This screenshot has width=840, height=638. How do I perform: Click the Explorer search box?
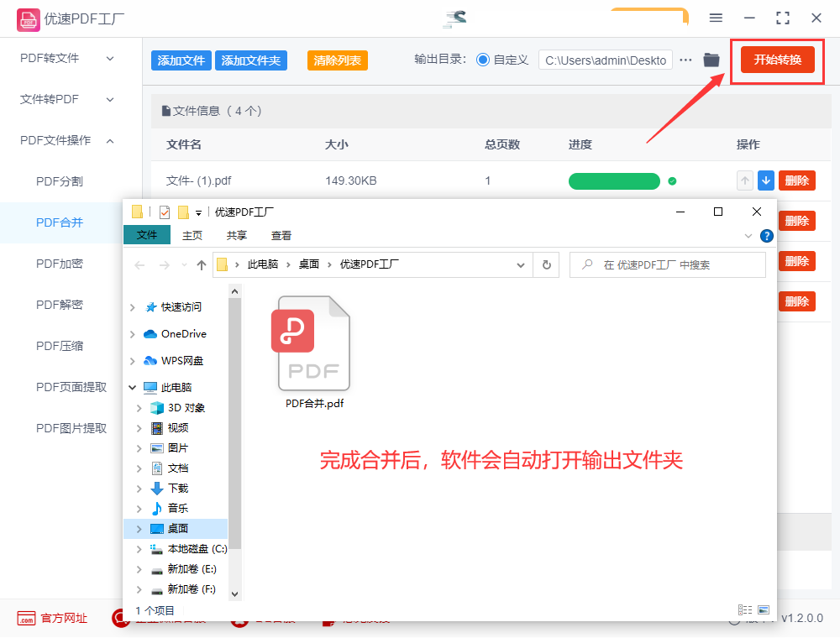668,265
